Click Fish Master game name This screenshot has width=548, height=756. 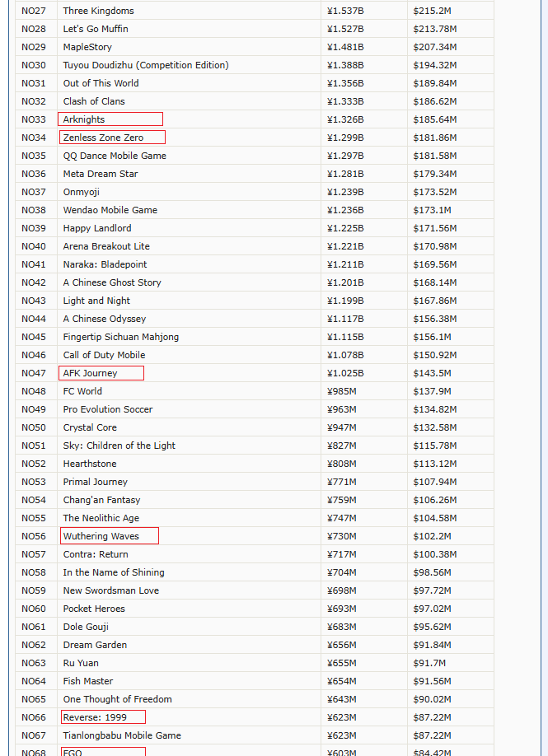88,681
